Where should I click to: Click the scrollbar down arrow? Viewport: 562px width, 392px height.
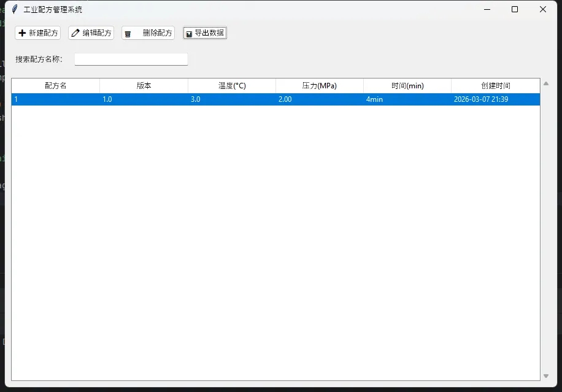546,376
